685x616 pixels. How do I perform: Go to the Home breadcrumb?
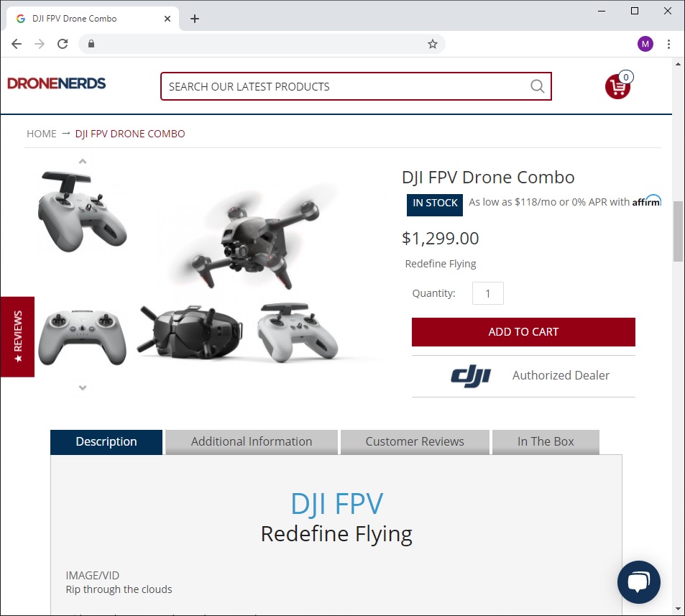pyautogui.click(x=42, y=134)
